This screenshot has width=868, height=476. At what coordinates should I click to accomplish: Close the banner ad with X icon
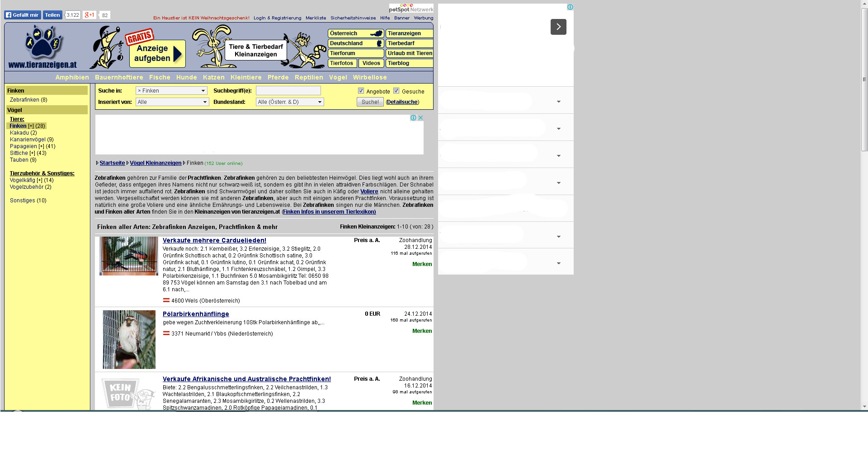(x=420, y=118)
